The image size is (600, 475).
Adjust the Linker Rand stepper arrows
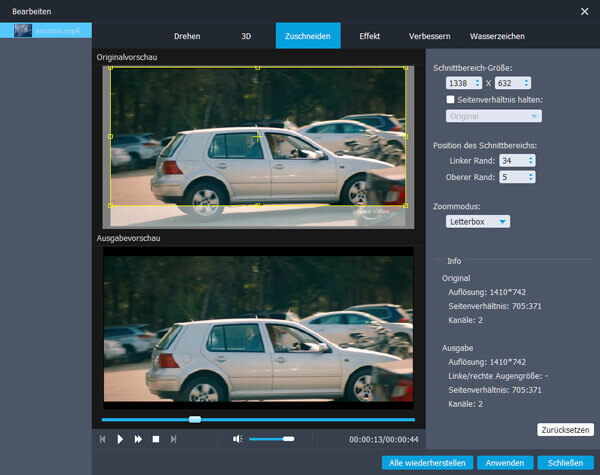pos(531,160)
